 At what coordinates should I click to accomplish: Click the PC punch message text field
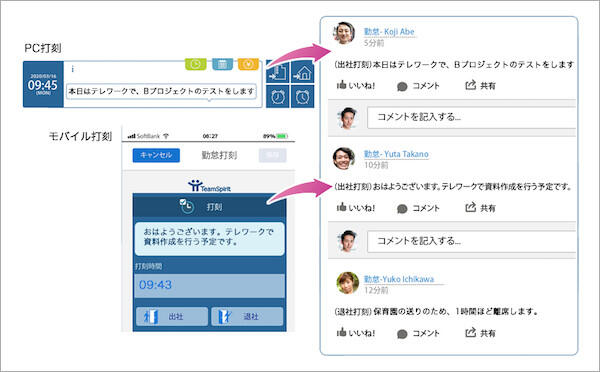tap(161, 91)
